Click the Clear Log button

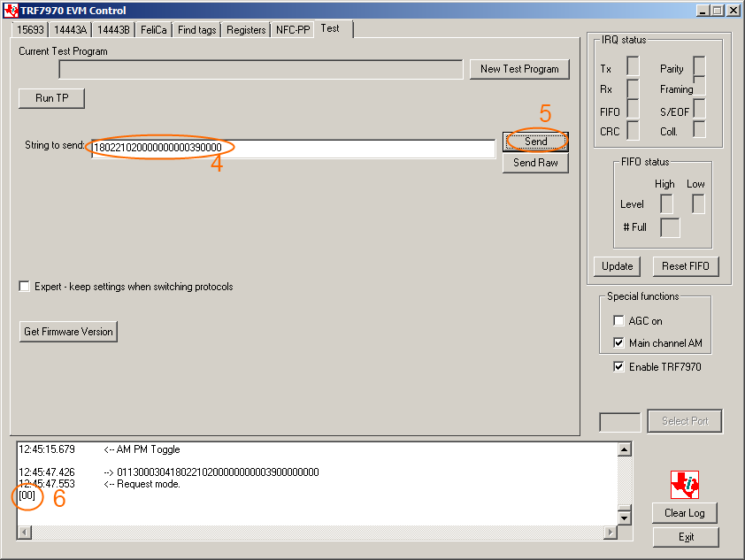685,513
